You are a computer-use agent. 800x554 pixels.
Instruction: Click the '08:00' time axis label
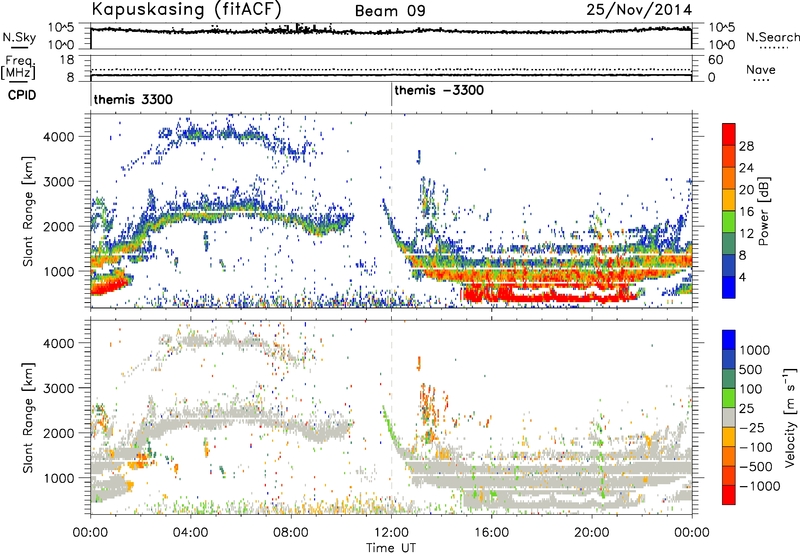[290, 533]
